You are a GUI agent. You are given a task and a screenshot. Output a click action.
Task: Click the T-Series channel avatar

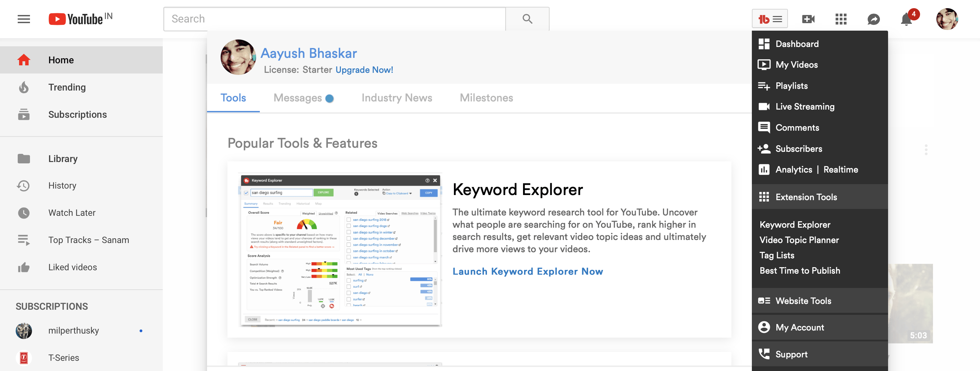point(23,358)
